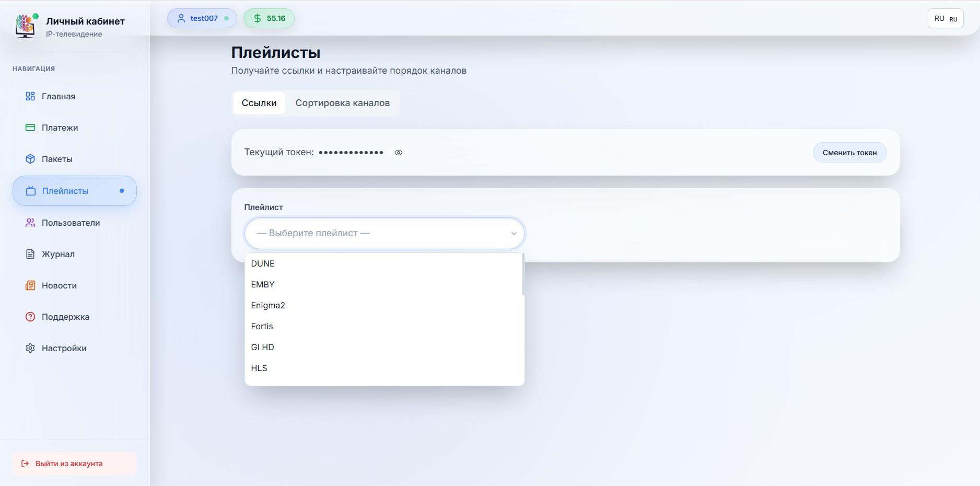Viewport: 980px width, 486px height.
Task: Click the Платежи card icon
Action: (x=30, y=128)
